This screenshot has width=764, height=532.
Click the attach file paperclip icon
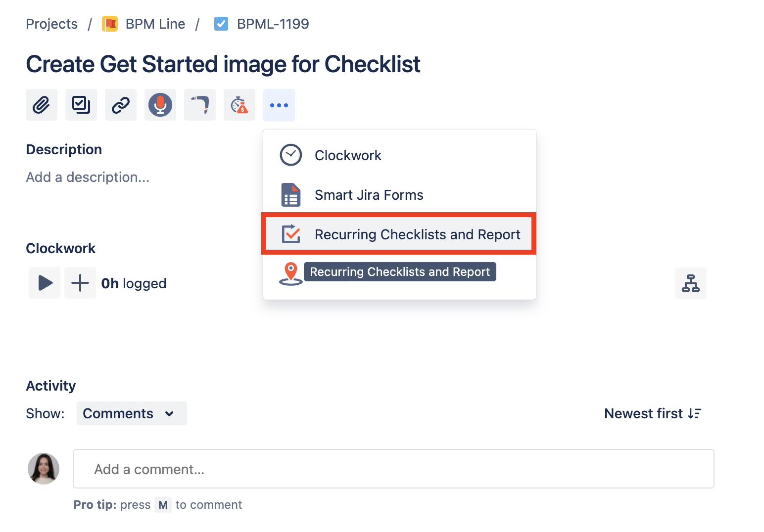click(42, 105)
